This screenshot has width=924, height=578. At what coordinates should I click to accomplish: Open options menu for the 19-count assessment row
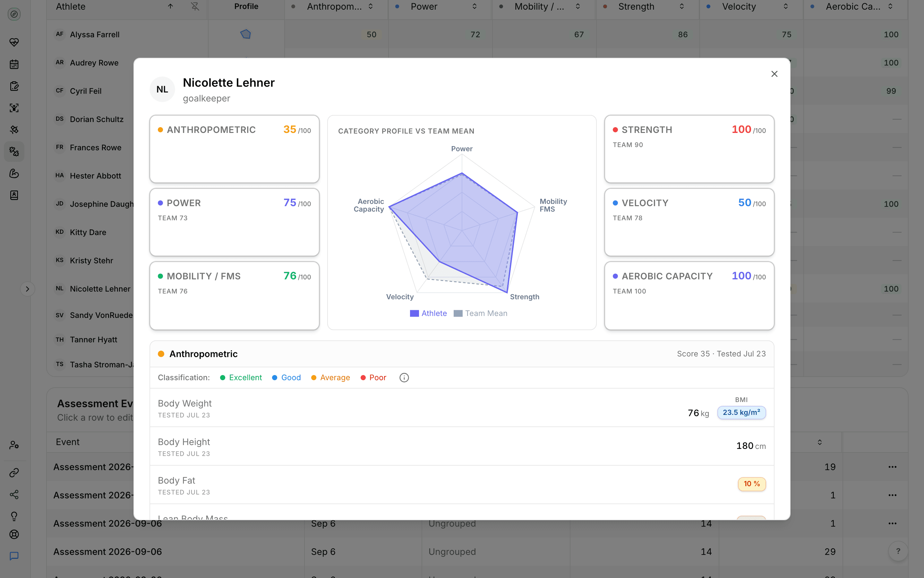tap(892, 467)
